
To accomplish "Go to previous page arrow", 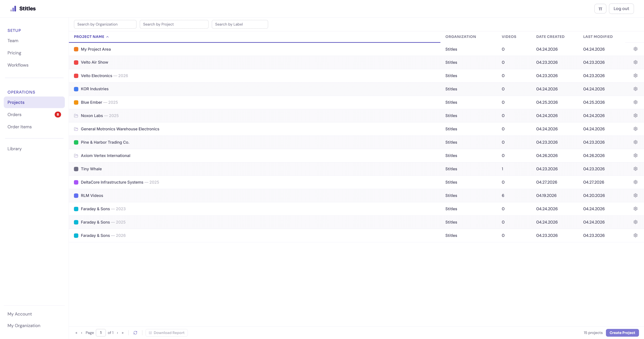I will pos(82,333).
